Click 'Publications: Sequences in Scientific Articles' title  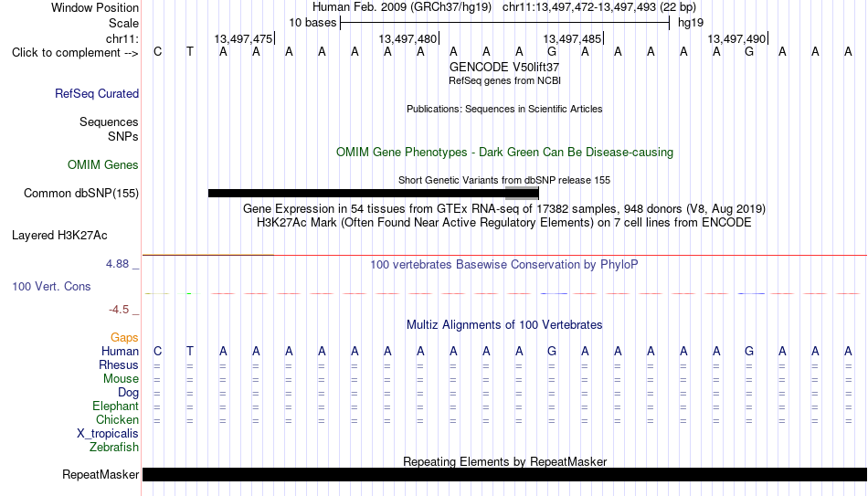pos(504,109)
